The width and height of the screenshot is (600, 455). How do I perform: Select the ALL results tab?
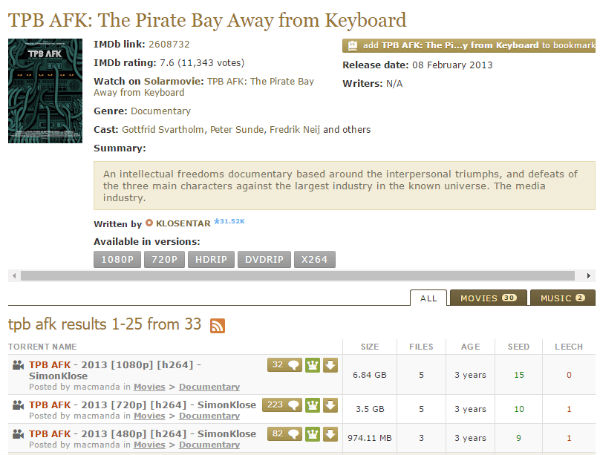pos(428,298)
